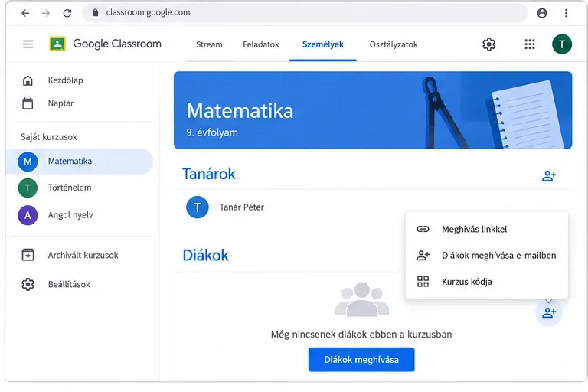Click the Google Classroom logo icon
Screen dimensions: 588x392
click(x=57, y=44)
